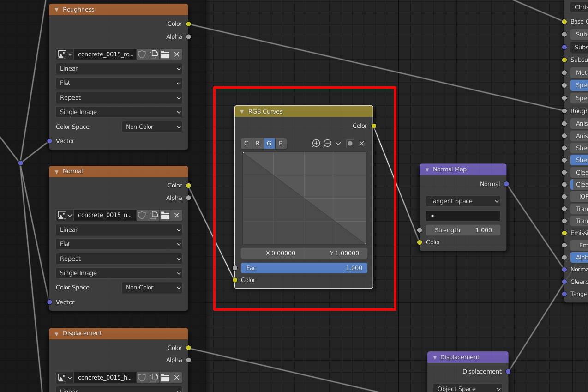Viewport: 588px width, 392px height.
Task: Click the Strength input socket of Normal Map
Action: [420, 230]
